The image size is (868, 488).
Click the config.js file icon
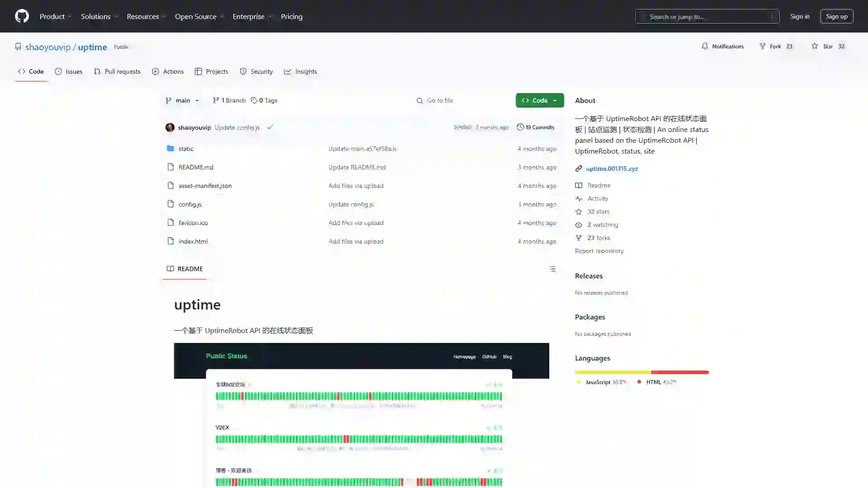coord(170,204)
